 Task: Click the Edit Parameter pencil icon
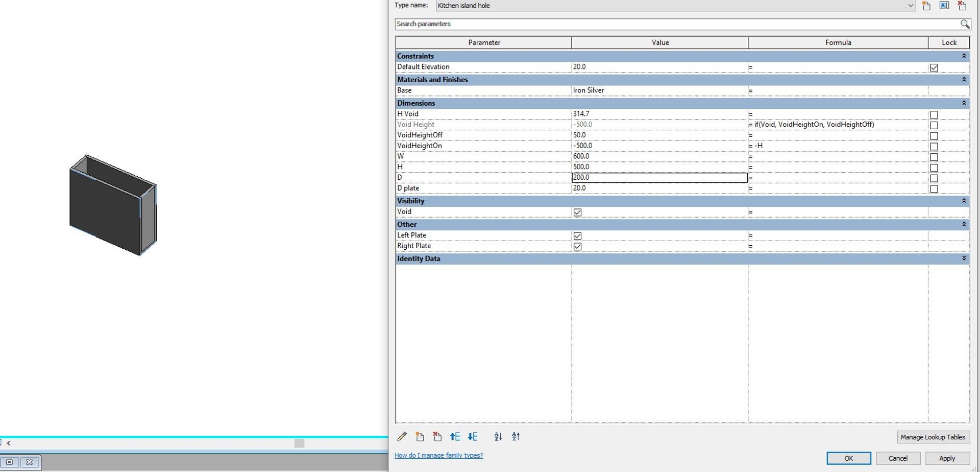[x=402, y=436]
